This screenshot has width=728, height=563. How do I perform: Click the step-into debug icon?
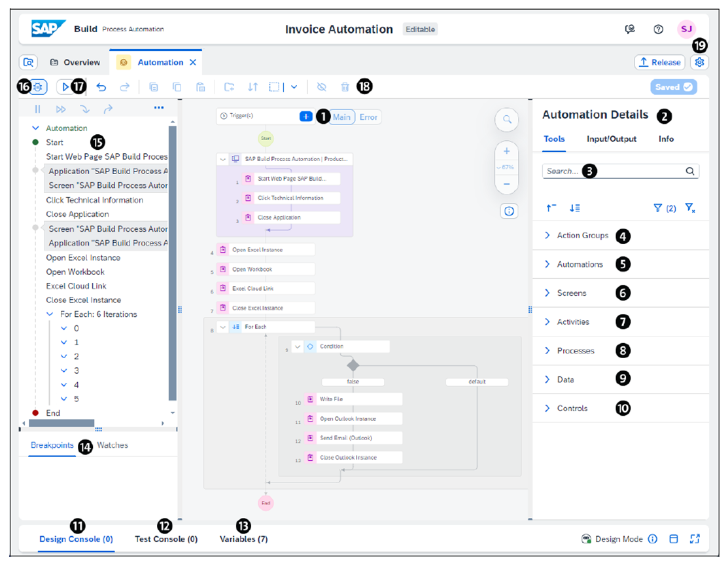(84, 109)
